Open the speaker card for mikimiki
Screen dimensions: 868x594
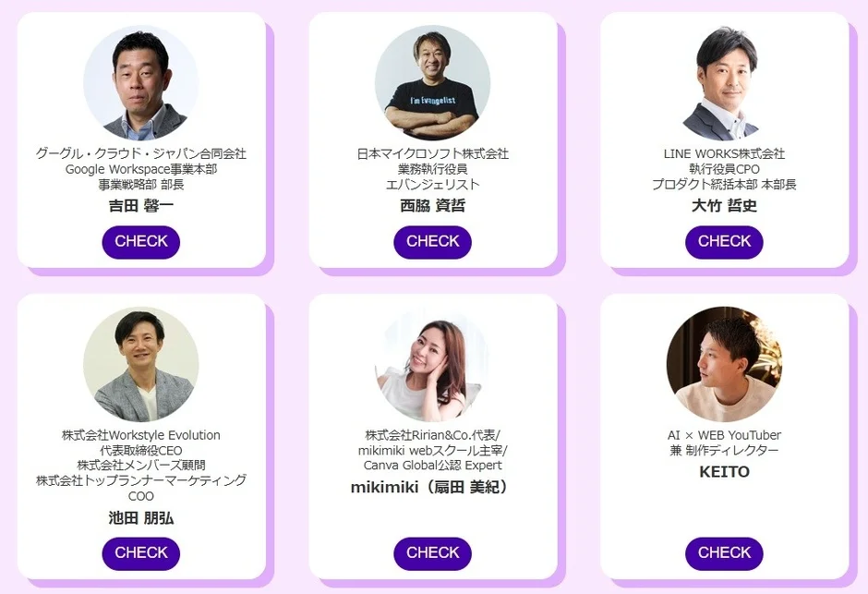click(432, 434)
